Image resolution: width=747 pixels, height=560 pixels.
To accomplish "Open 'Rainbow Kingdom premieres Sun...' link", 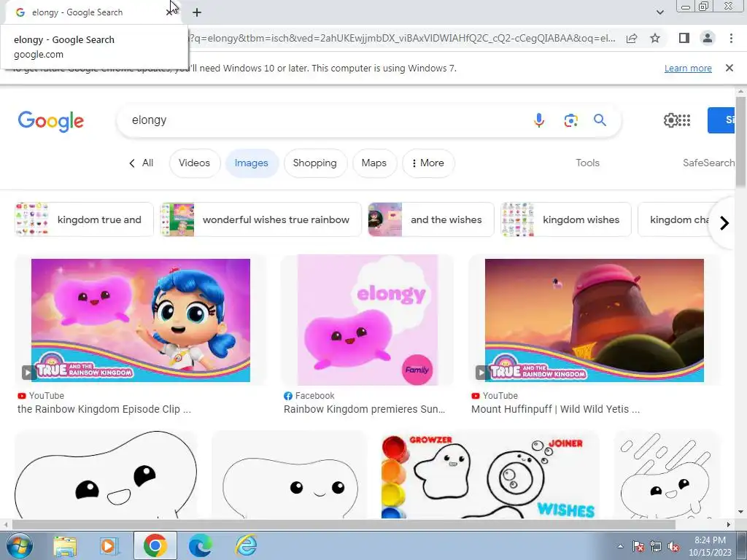I will coord(364,409).
